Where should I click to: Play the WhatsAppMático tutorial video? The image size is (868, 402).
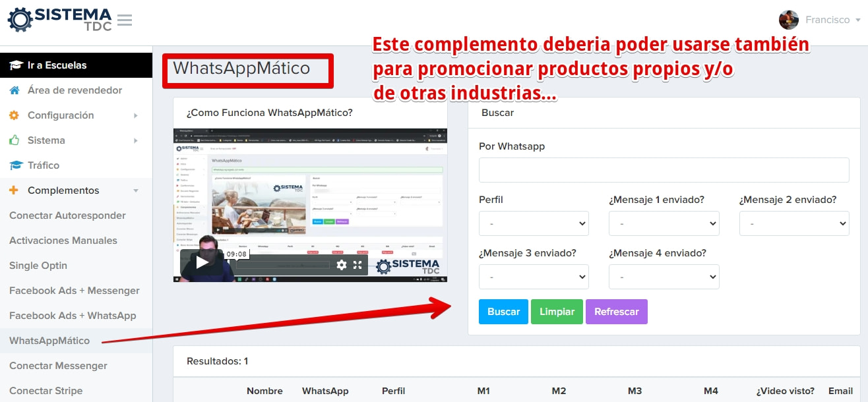point(203,263)
